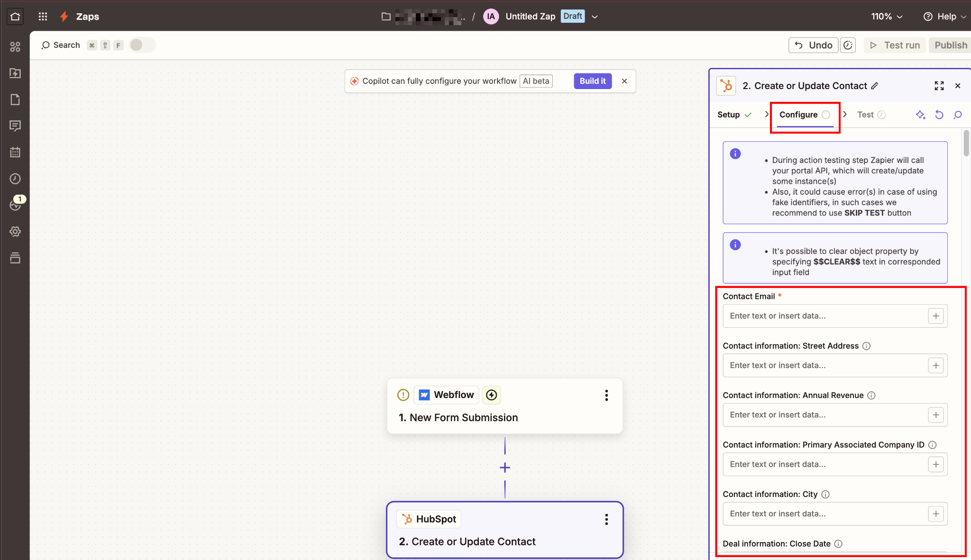Click the refresh fields icon in panel
Screen dimensions: 971x560
click(x=939, y=115)
